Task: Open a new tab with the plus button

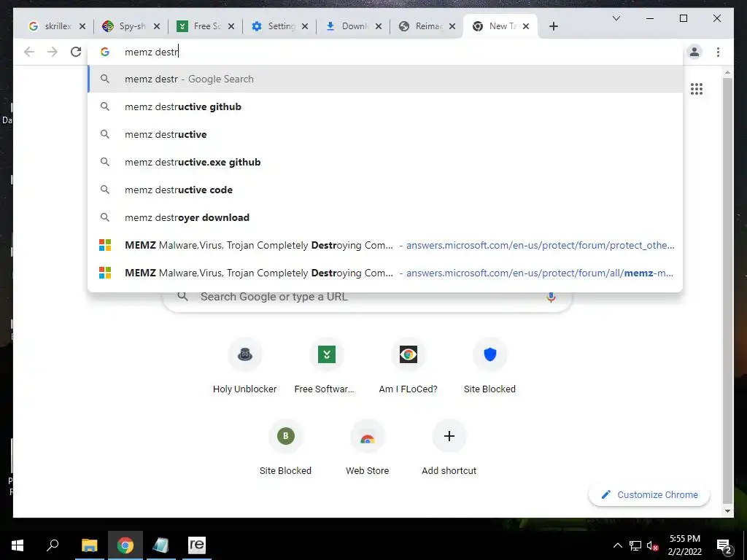Action: click(x=553, y=26)
